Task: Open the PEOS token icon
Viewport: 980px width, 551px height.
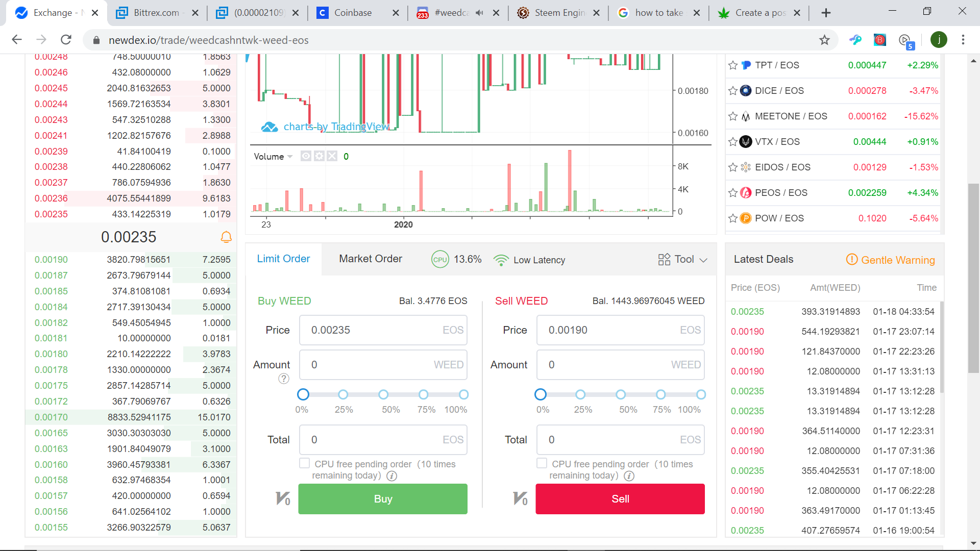Action: point(746,193)
